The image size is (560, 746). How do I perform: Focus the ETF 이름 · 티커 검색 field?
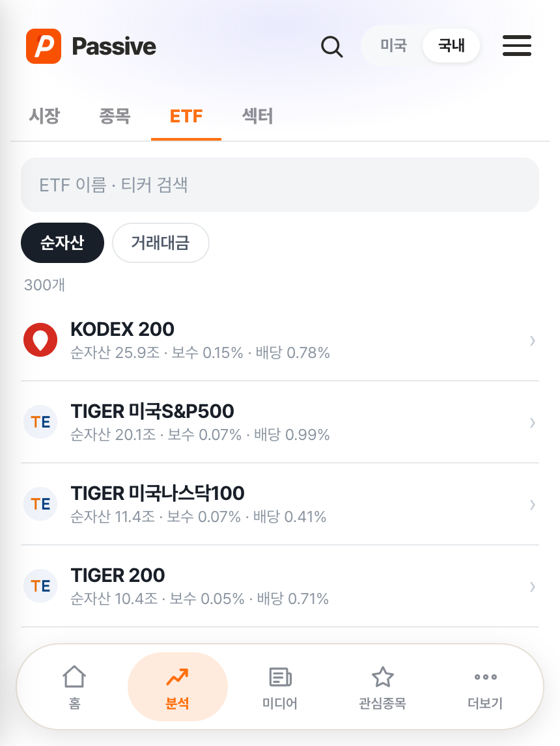coord(280,185)
